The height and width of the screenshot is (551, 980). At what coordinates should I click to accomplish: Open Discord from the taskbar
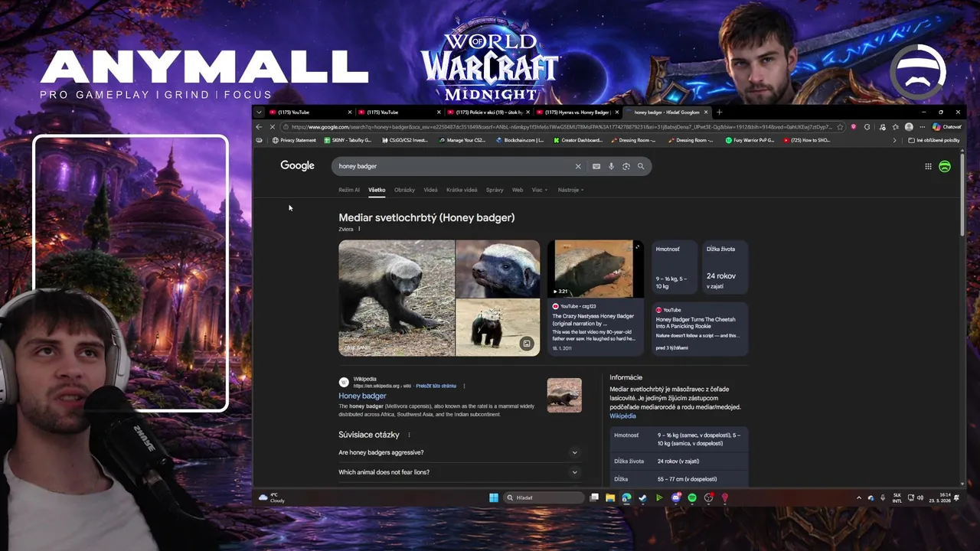(676, 497)
